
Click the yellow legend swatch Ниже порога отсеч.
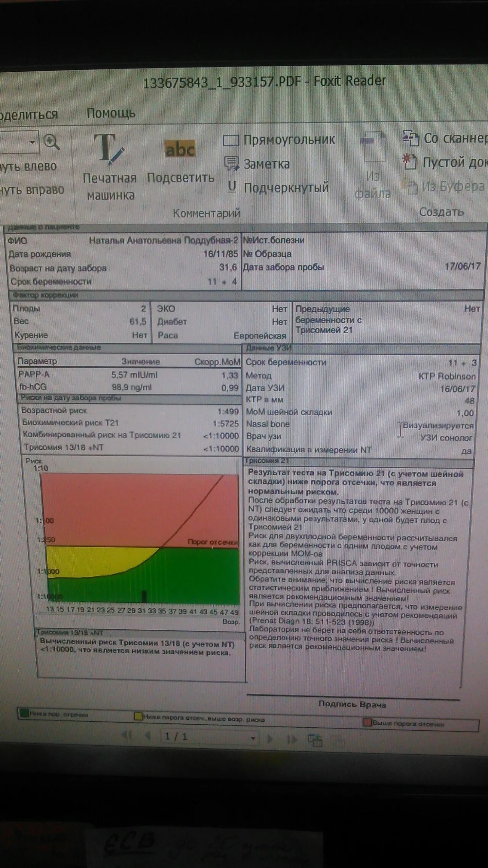click(138, 717)
